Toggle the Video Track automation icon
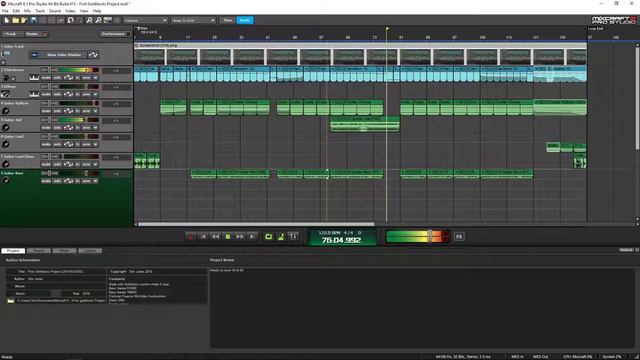 click(x=93, y=55)
